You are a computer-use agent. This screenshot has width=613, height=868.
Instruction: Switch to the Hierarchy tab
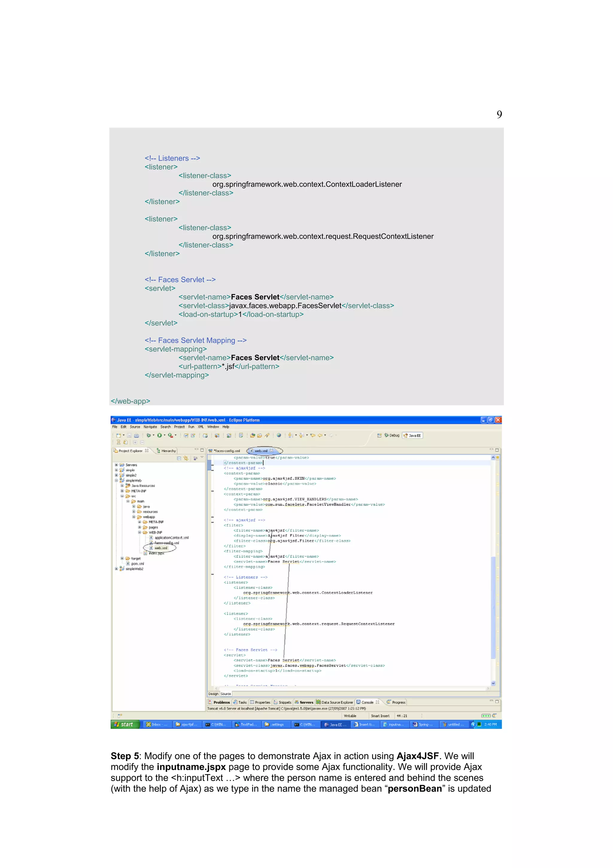166,451
